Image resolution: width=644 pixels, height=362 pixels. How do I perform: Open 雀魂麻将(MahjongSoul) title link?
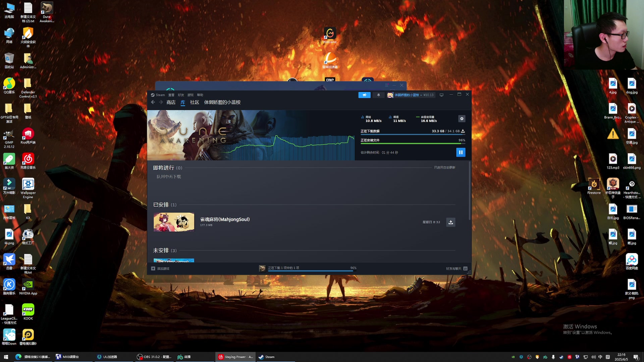point(225,219)
